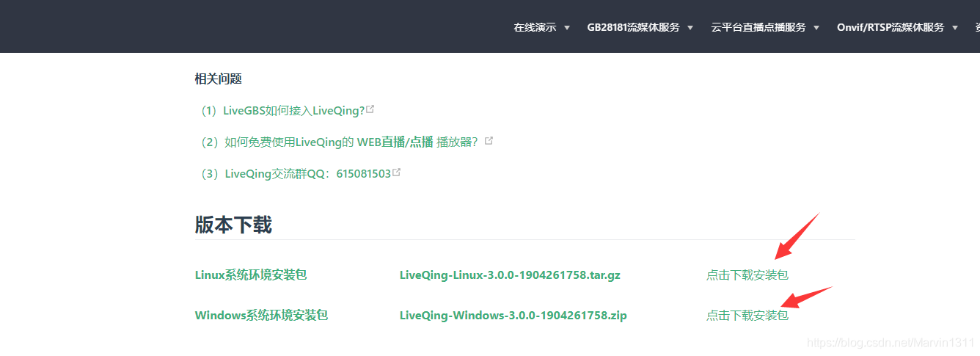Viewport: 980px width, 356px height.
Task: Click 点击下载安装包 in the Linux row
Action: (747, 275)
